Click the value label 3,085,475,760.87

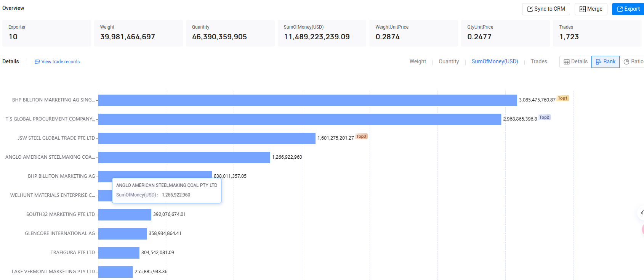tap(537, 100)
